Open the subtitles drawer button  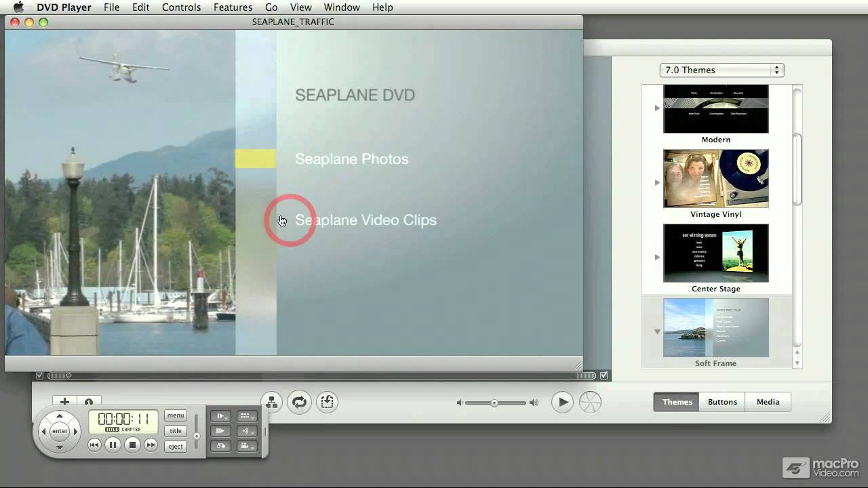(x=246, y=416)
